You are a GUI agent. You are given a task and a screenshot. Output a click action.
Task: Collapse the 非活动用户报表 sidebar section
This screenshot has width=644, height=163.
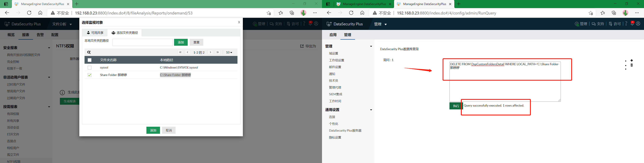[49, 77]
